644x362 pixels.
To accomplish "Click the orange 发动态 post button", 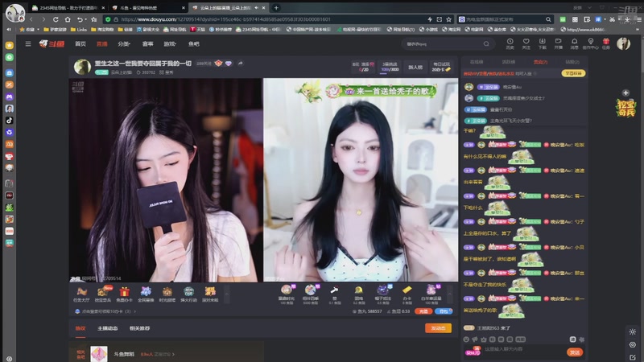I will (438, 328).
